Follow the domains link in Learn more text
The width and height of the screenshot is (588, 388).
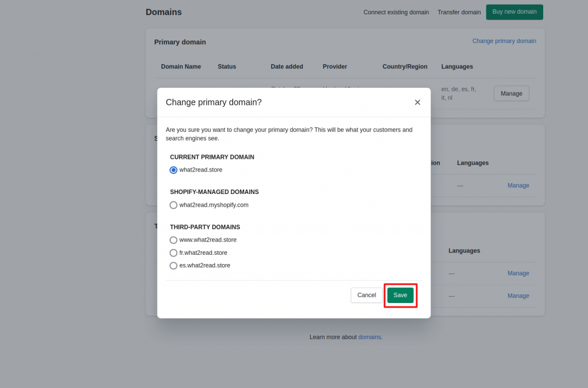pos(369,337)
